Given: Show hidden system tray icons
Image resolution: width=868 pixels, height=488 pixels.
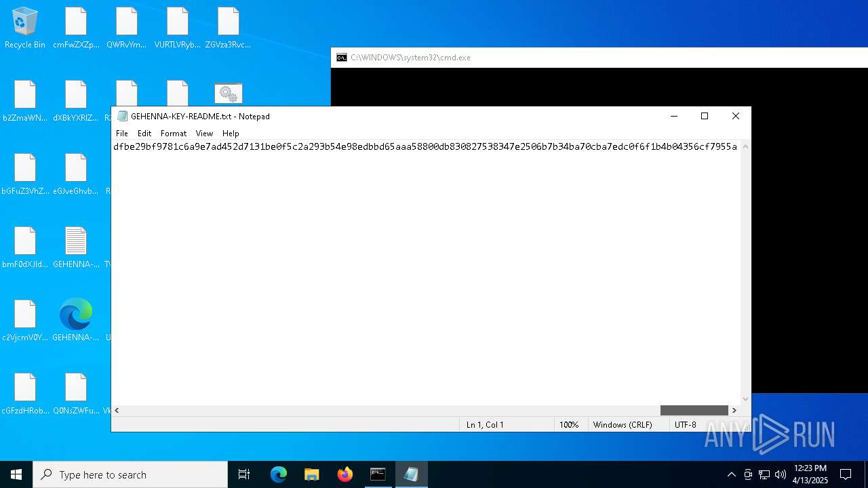Looking at the screenshot, I should pos(731,474).
